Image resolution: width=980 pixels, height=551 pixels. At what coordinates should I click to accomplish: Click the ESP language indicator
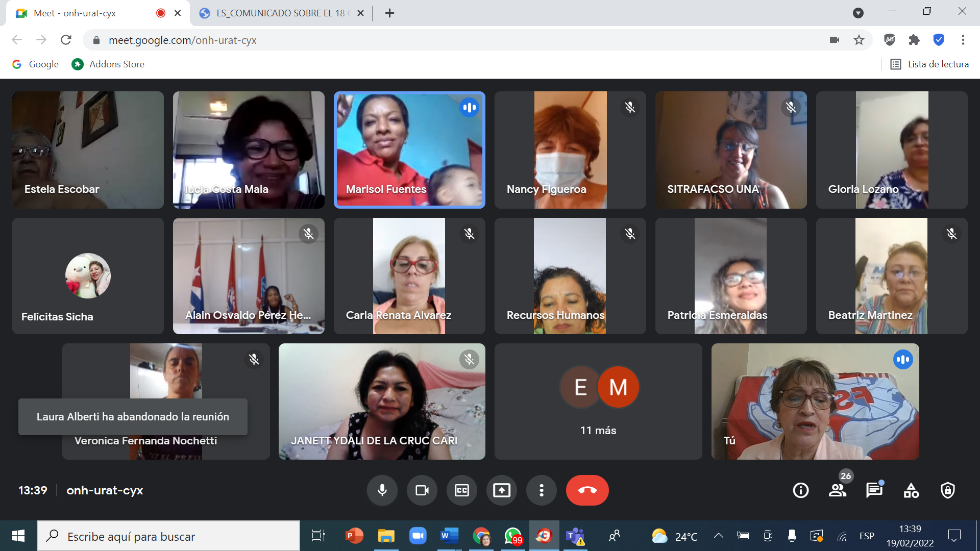pyautogui.click(x=867, y=536)
